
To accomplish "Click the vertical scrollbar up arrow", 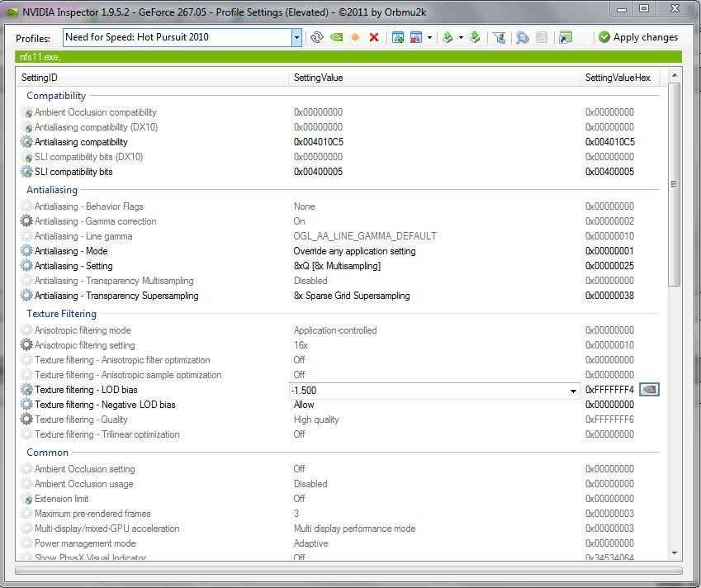I will click(x=675, y=76).
